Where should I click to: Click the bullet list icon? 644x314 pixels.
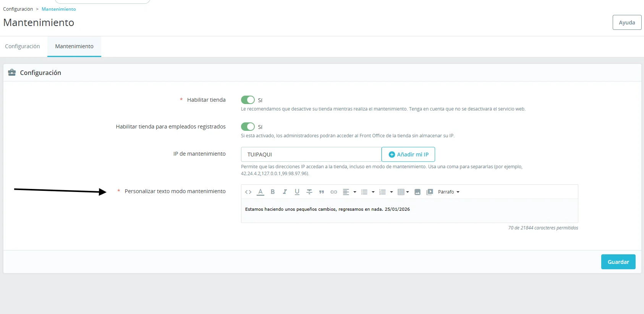pos(364,192)
